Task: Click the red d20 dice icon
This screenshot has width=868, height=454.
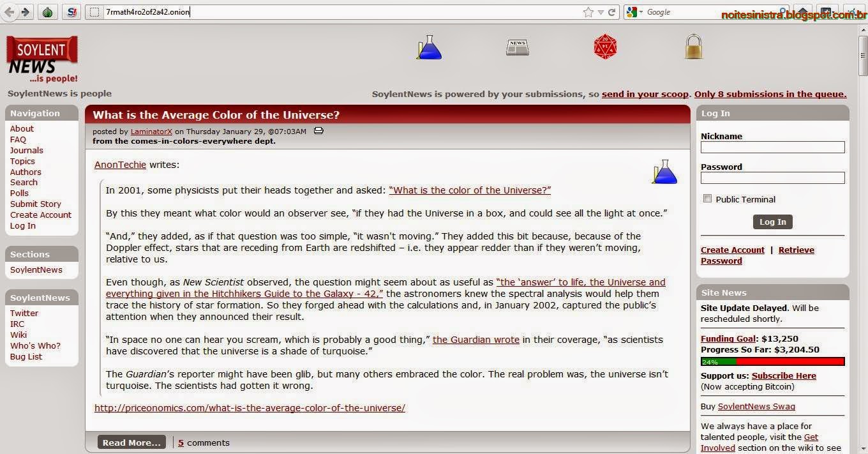Action: point(604,46)
